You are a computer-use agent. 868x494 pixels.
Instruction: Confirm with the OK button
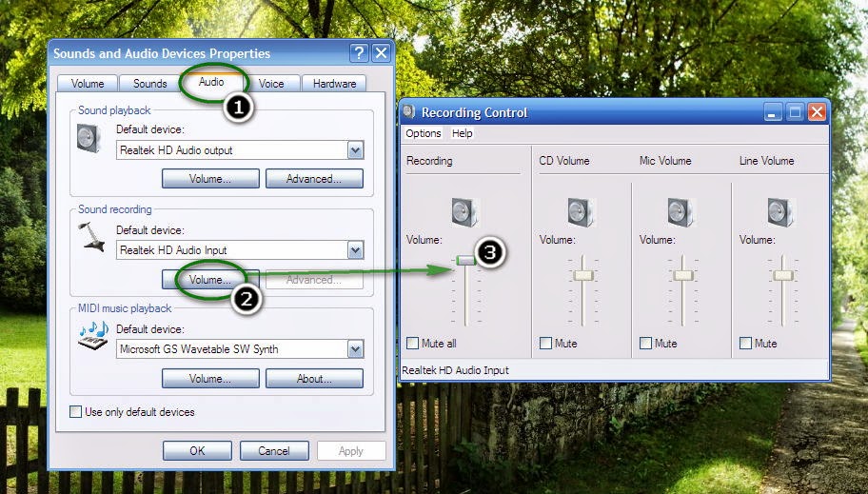coord(197,451)
